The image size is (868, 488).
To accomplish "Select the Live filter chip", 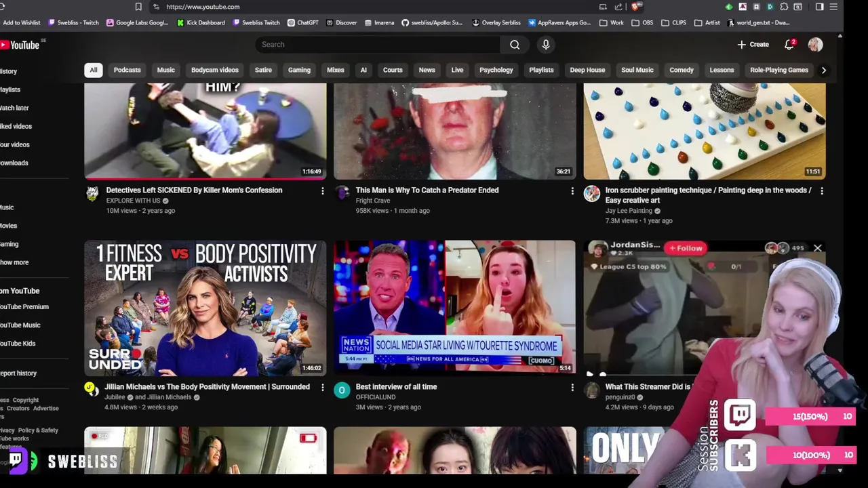I will (x=458, y=70).
